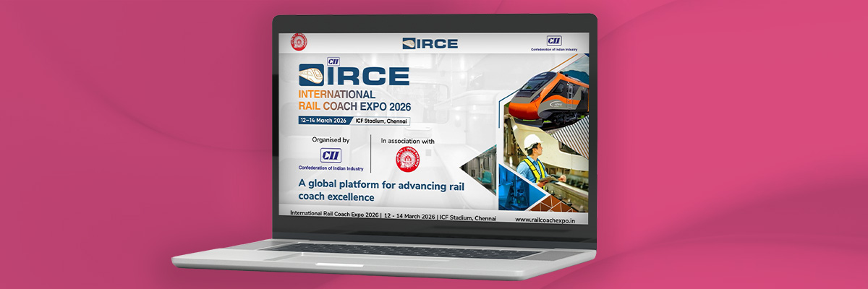Image resolution: width=868 pixels, height=289 pixels.
Task: Click the tagline A global platform for advancing rail coach excellence
Action: pyautogui.click(x=380, y=191)
